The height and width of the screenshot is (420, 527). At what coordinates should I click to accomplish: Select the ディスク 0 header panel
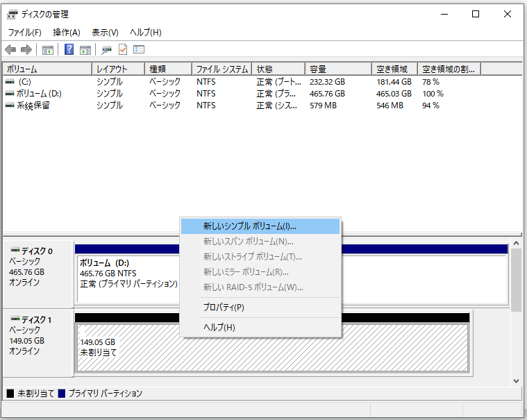pos(38,274)
